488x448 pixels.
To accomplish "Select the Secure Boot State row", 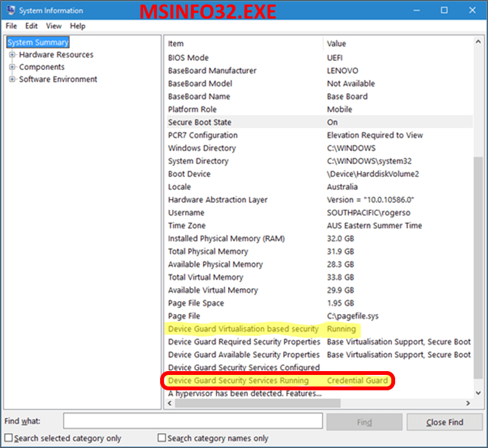I will [x=200, y=122].
